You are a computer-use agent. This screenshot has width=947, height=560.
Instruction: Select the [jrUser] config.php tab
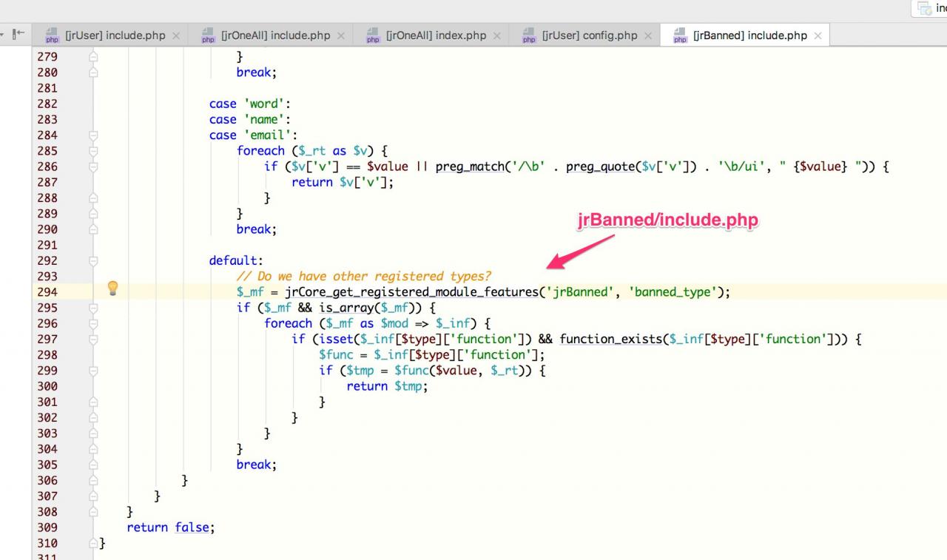589,36
